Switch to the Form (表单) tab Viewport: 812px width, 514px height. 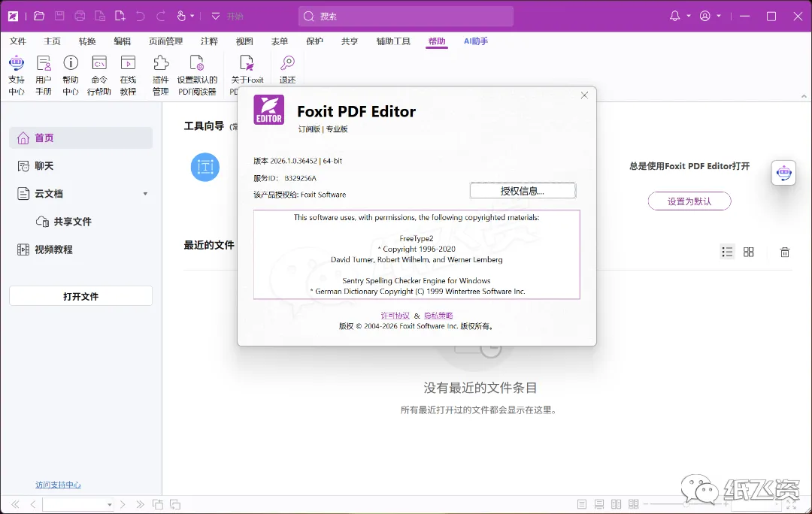pyautogui.click(x=280, y=41)
